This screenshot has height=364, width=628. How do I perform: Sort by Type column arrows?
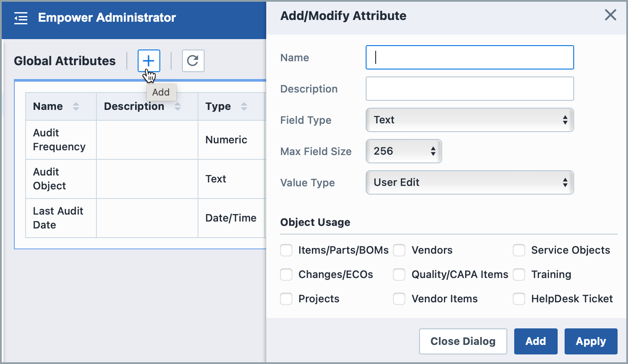[244, 106]
